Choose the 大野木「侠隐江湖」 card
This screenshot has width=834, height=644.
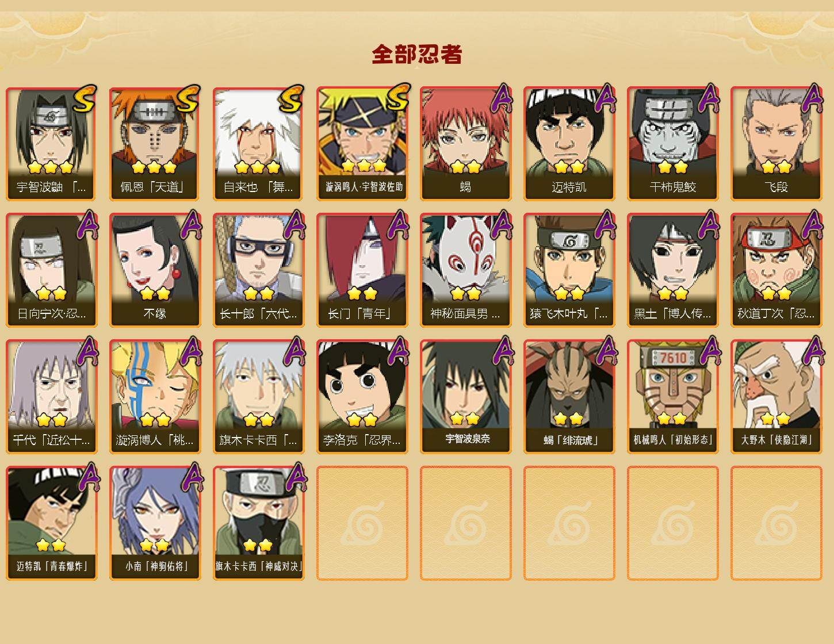pos(776,397)
